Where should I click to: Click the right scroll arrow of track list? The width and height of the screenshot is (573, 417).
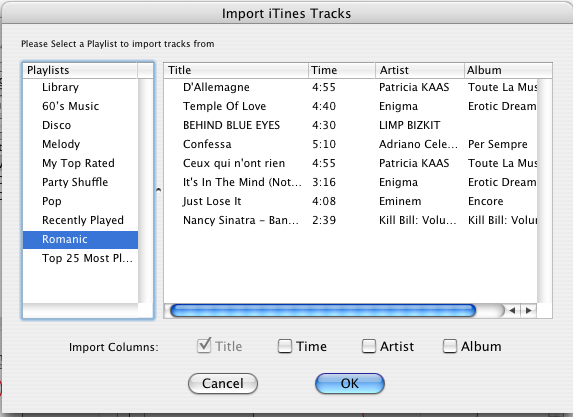tap(528, 311)
